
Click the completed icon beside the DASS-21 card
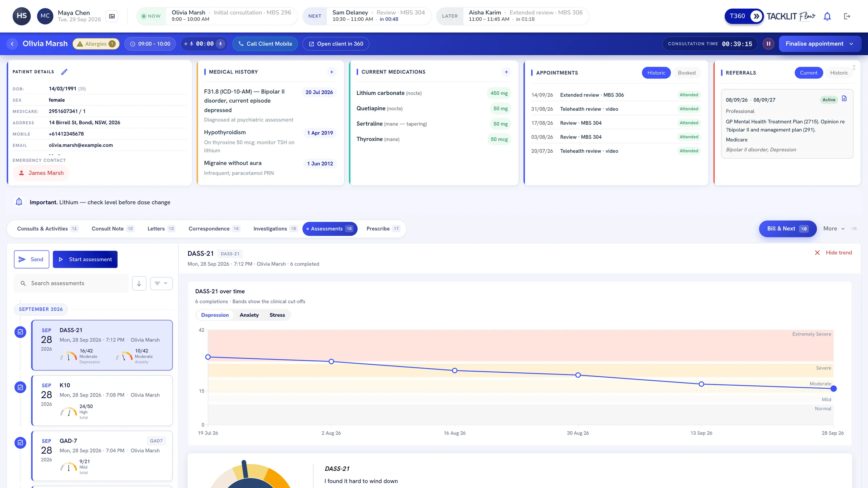click(x=20, y=332)
